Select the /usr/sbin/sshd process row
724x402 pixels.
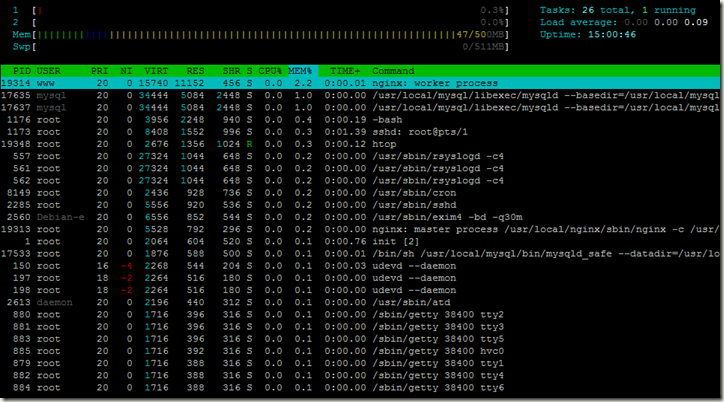[x=360, y=205]
